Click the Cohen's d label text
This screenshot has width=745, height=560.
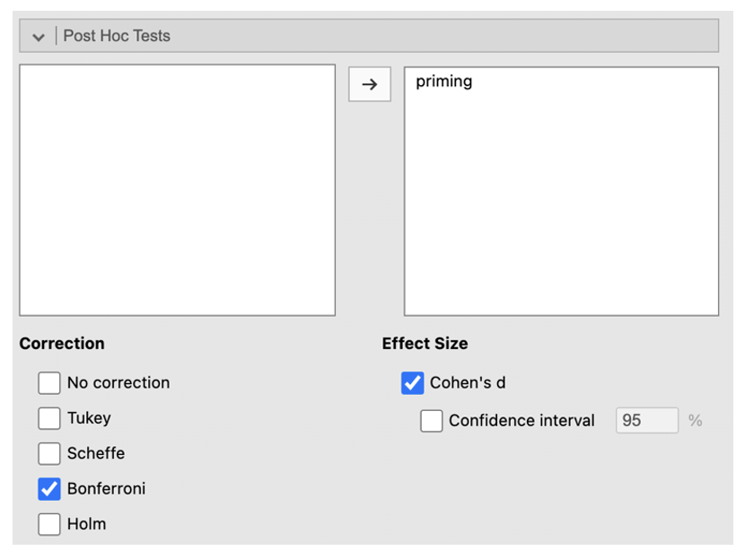[x=468, y=383]
